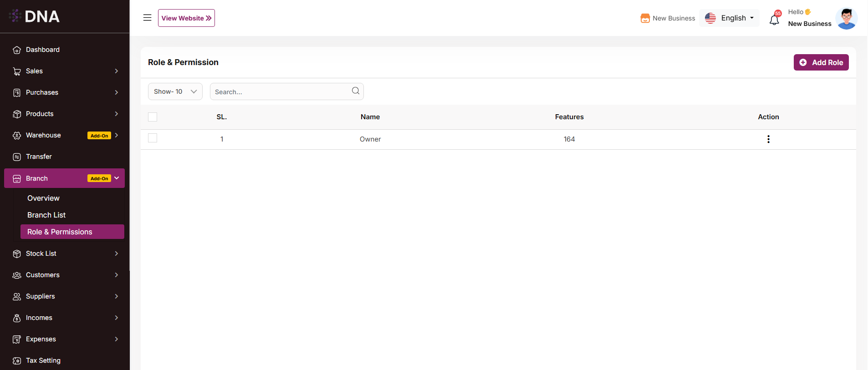The height and width of the screenshot is (370, 868).
Task: Toggle the select-all header checkbox
Action: coord(153,117)
